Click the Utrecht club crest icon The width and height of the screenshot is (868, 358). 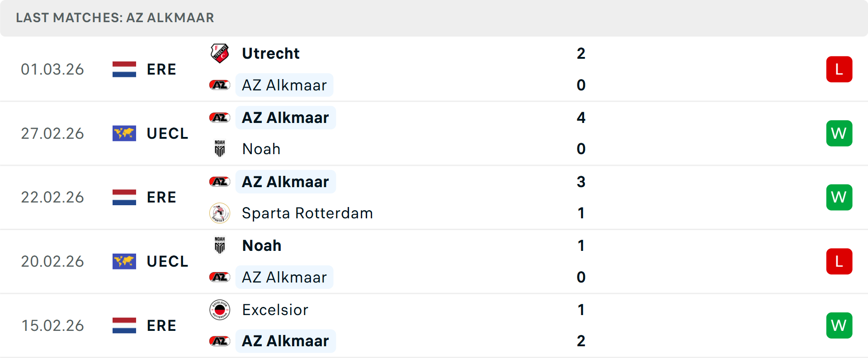pyautogui.click(x=220, y=52)
